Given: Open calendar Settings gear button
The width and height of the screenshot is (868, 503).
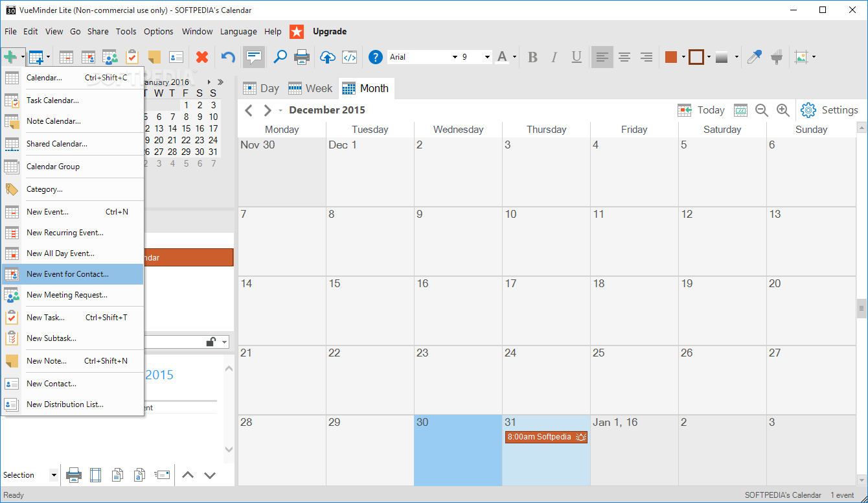Looking at the screenshot, I should click(x=829, y=110).
